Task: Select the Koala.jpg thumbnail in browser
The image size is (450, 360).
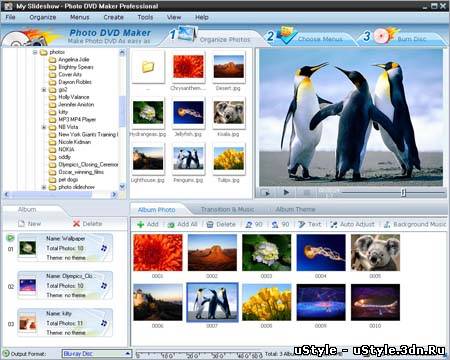Action: 229,113
